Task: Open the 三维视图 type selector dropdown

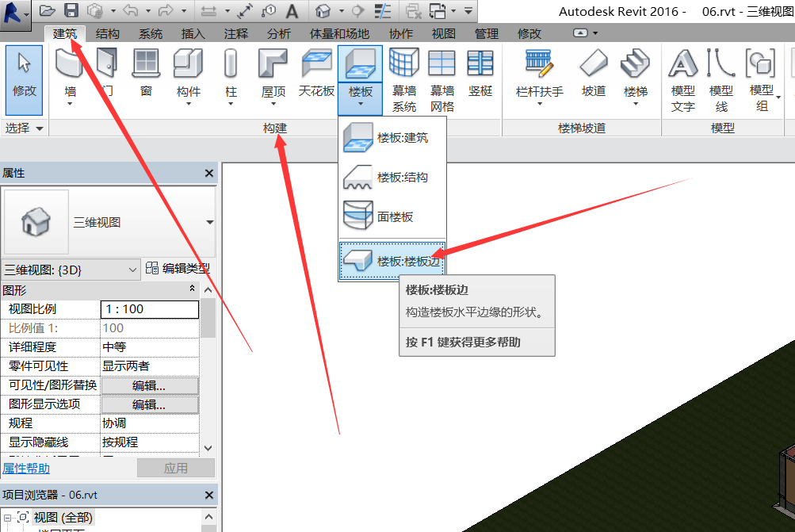Action: (x=210, y=223)
